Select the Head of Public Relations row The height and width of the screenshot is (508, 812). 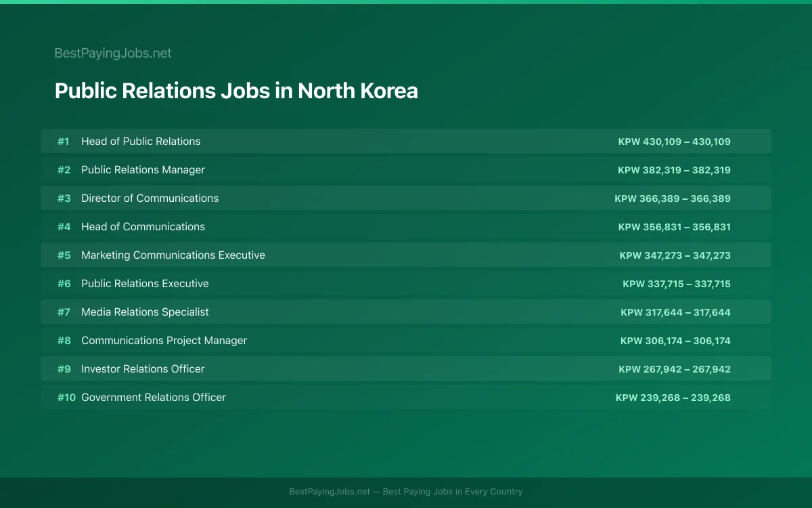(406, 142)
